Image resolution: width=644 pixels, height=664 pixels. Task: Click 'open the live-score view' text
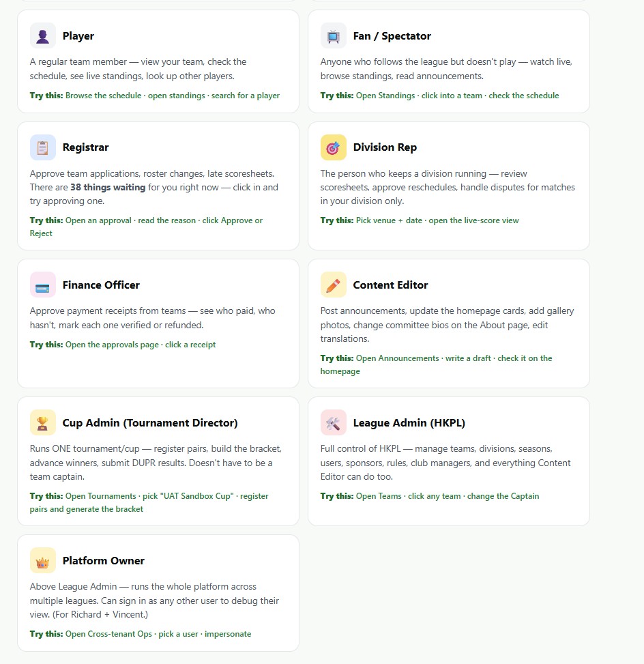[x=474, y=220]
